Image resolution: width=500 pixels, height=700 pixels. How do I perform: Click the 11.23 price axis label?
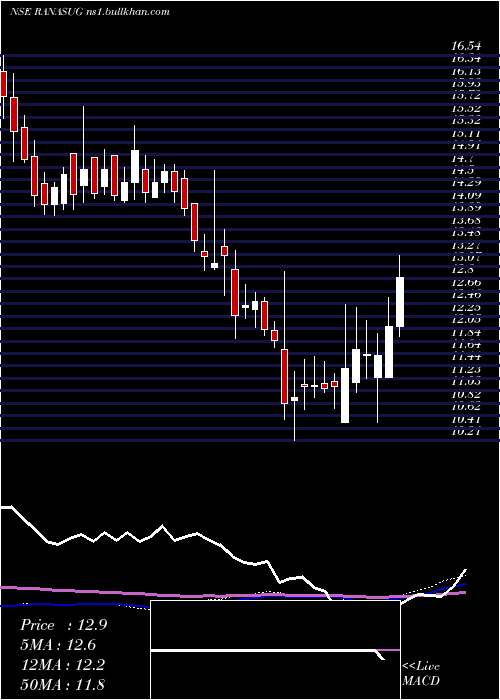(x=466, y=370)
